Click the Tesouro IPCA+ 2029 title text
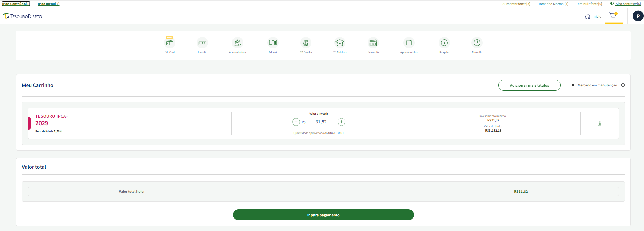Image resolution: width=644 pixels, height=231 pixels. pyautogui.click(x=52, y=120)
